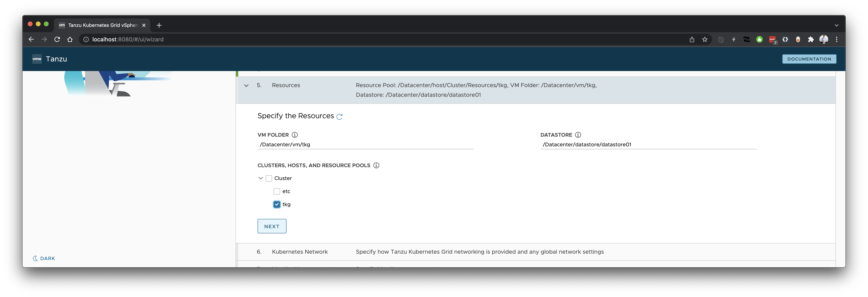The width and height of the screenshot is (868, 297).
Task: Uncheck the tkg resource pool checkbox
Action: coord(277,204)
